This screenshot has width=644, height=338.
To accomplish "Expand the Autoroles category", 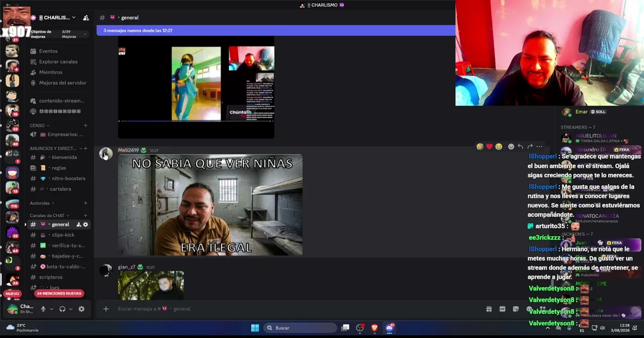I will (42, 203).
